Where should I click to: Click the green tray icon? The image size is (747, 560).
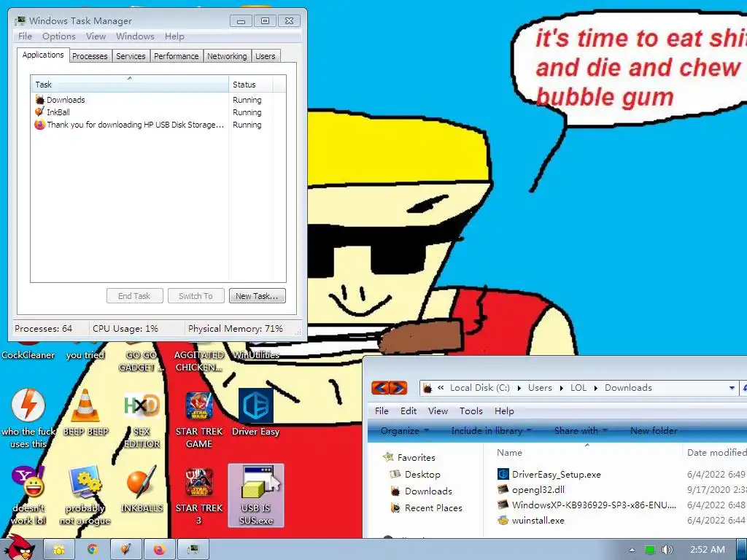point(650,550)
